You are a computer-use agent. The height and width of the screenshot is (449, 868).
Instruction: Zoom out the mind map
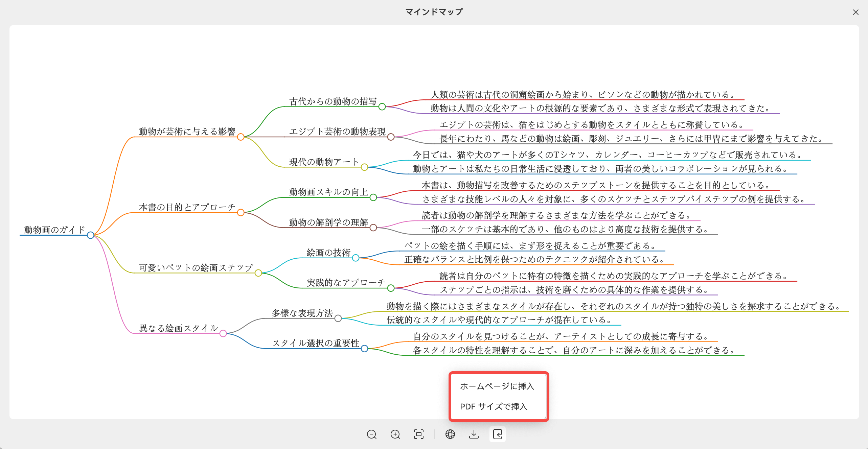pyautogui.click(x=371, y=434)
